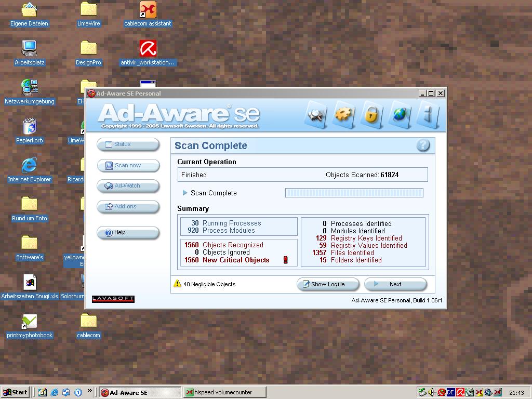The height and width of the screenshot is (399, 532).
Task: Open the settings gear icon in header
Action: click(x=344, y=114)
